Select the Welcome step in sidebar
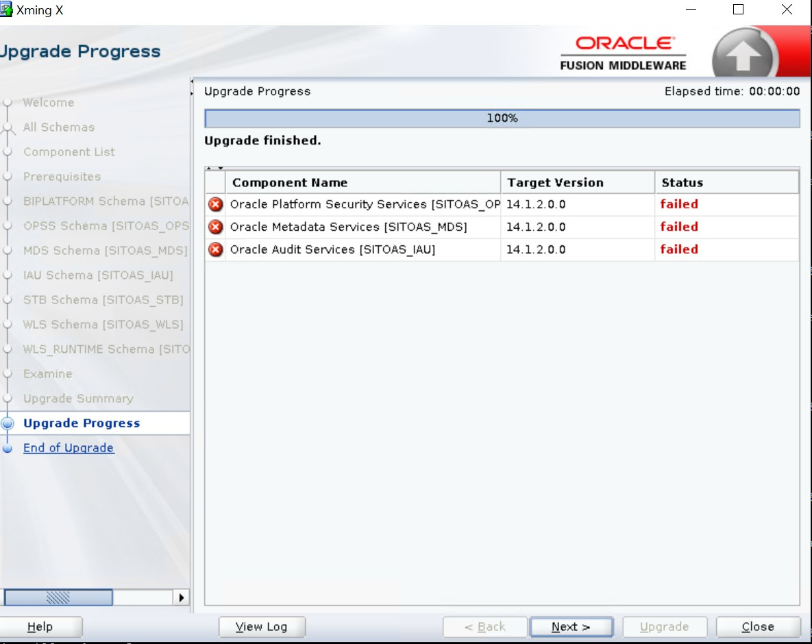812x644 pixels. (49, 103)
